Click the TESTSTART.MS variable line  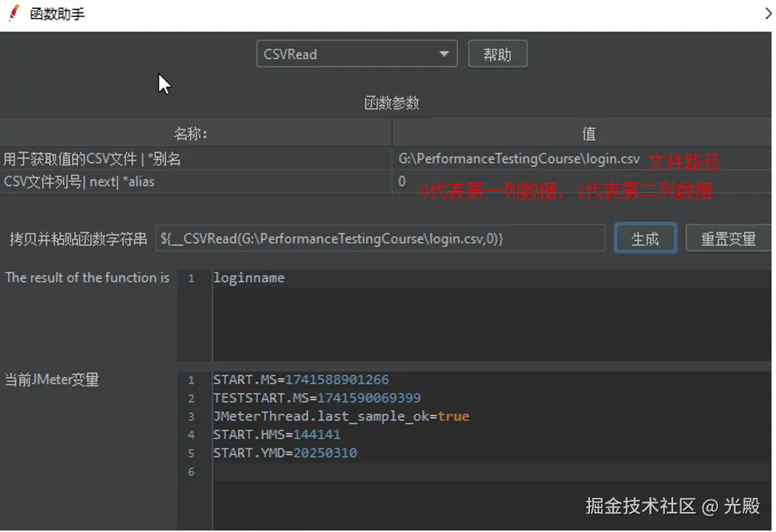click(316, 398)
